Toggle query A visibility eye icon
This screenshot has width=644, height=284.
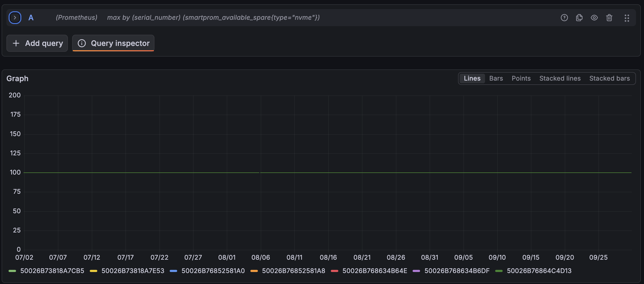pyautogui.click(x=594, y=18)
